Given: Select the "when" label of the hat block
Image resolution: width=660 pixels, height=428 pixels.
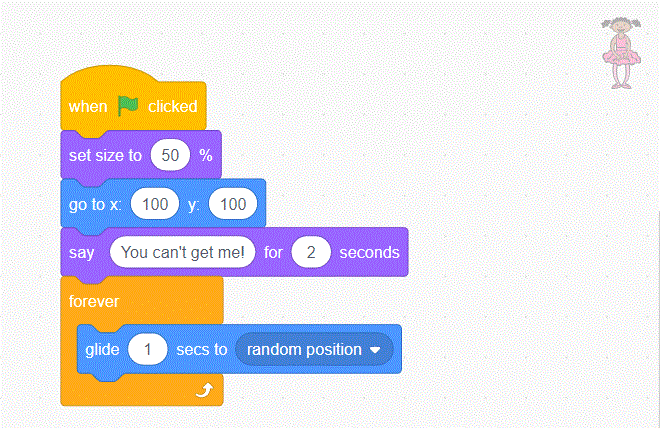Looking at the screenshot, I should point(88,106).
